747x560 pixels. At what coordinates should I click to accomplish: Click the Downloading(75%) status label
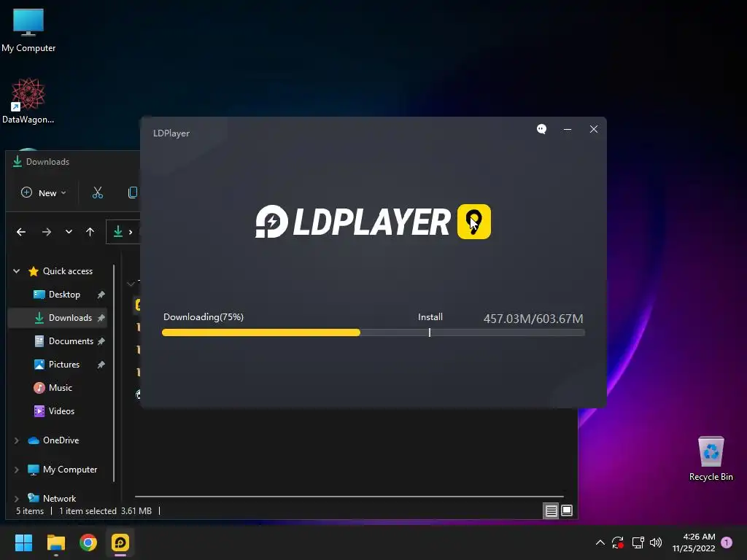point(204,317)
